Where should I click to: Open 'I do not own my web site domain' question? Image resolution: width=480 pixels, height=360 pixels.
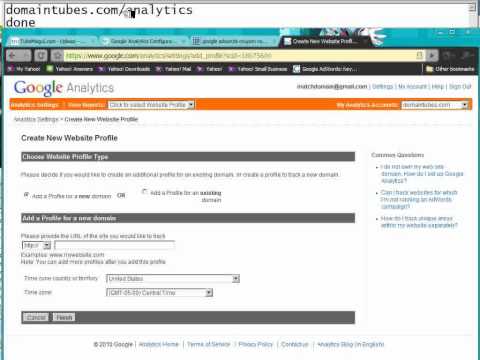(x=422, y=174)
